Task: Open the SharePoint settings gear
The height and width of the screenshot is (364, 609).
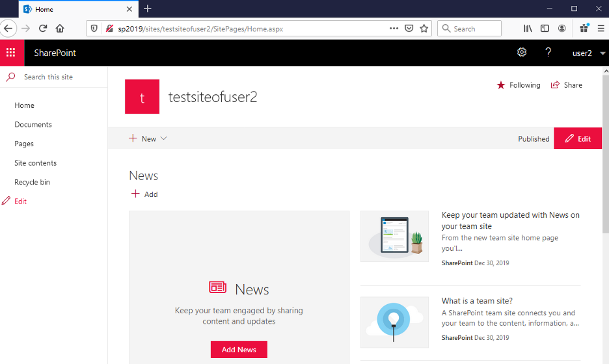Action: pyautogui.click(x=522, y=53)
